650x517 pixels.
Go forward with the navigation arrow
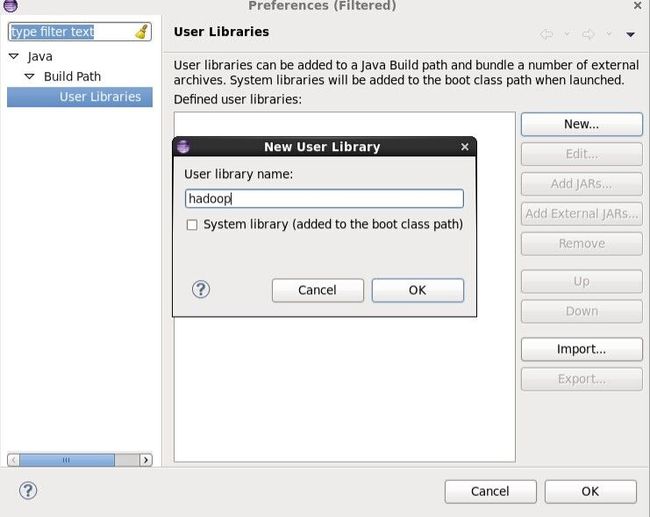tap(588, 34)
